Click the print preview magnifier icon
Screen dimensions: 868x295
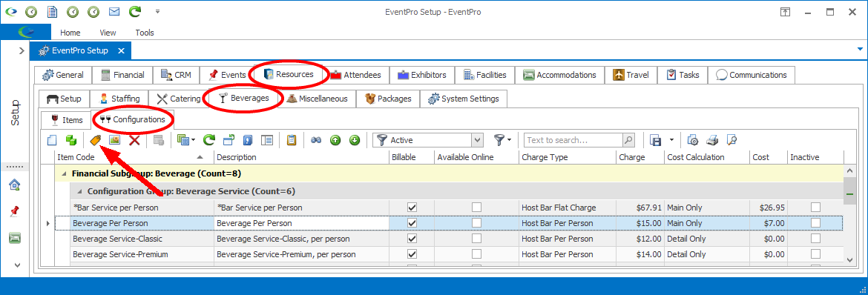coord(731,141)
